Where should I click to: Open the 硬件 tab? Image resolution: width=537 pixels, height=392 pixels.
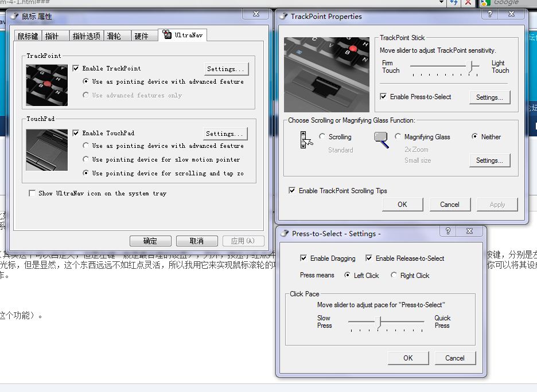tap(141, 36)
